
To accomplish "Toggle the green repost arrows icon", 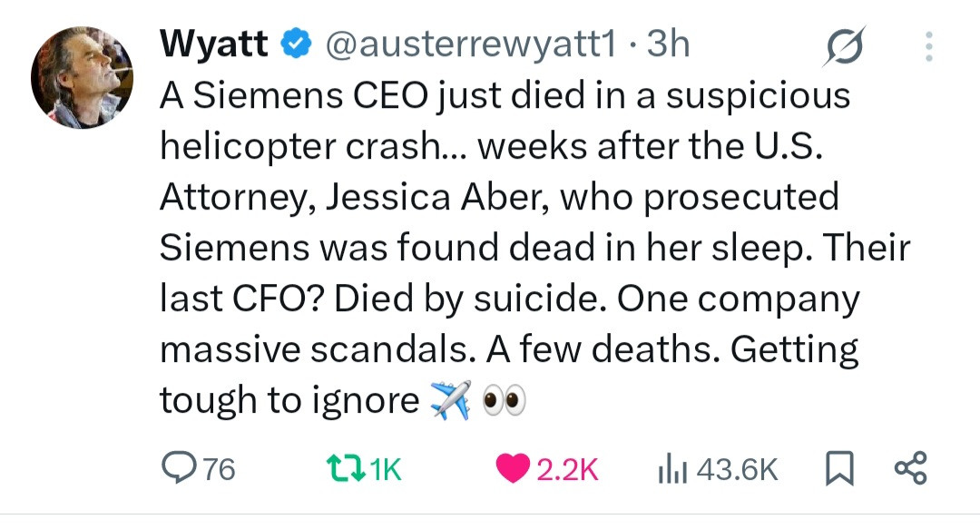I will [x=346, y=468].
